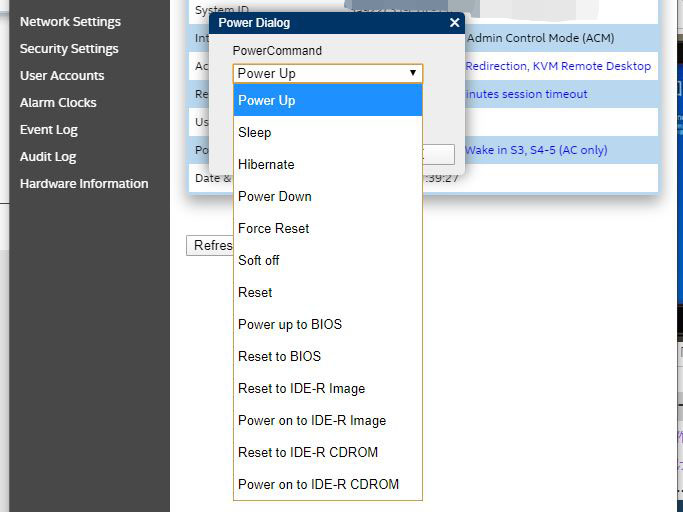Click the session timeout link
683x512 pixels.
[x=526, y=94]
